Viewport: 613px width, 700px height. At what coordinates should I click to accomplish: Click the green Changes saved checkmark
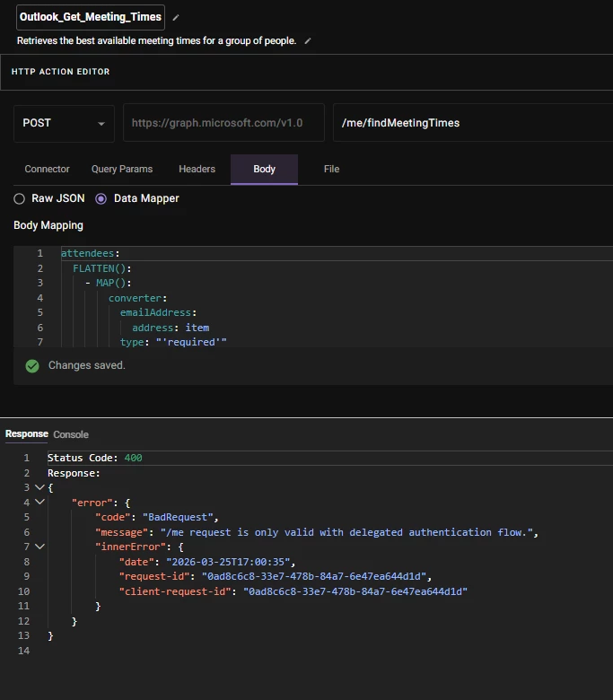tap(32, 366)
